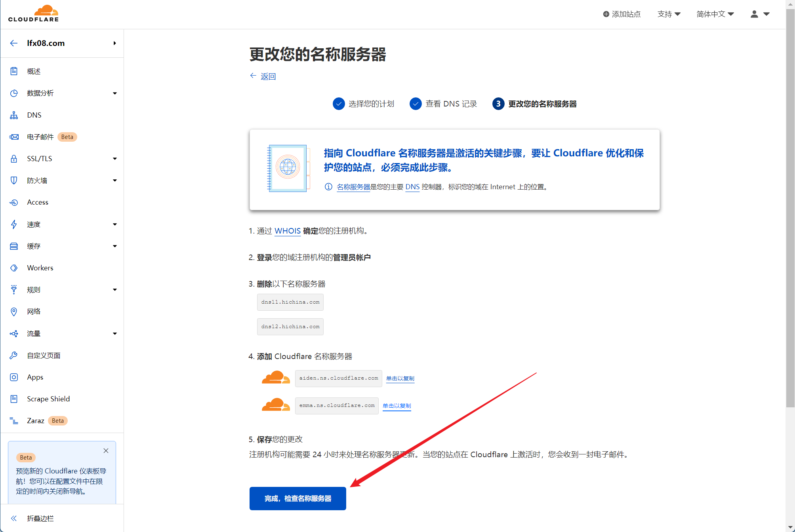
Task: Expand the 流量 submenu arrow
Action: point(115,334)
